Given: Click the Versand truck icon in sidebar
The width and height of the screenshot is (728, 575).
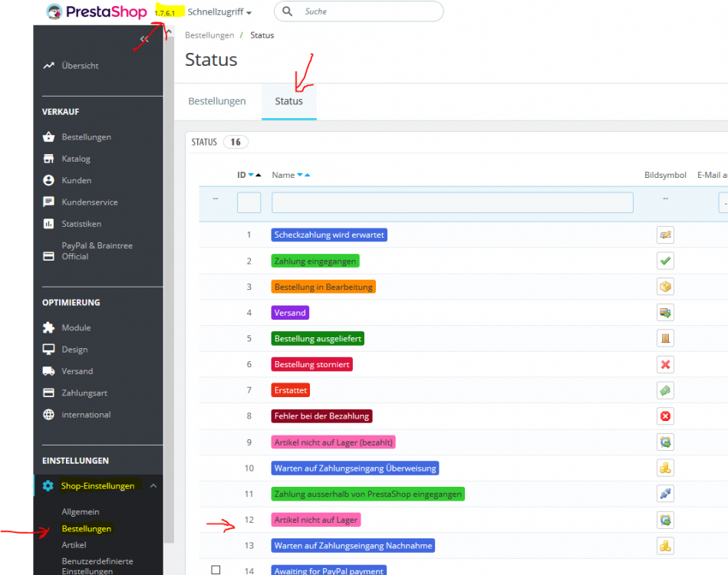Looking at the screenshot, I should (x=49, y=371).
